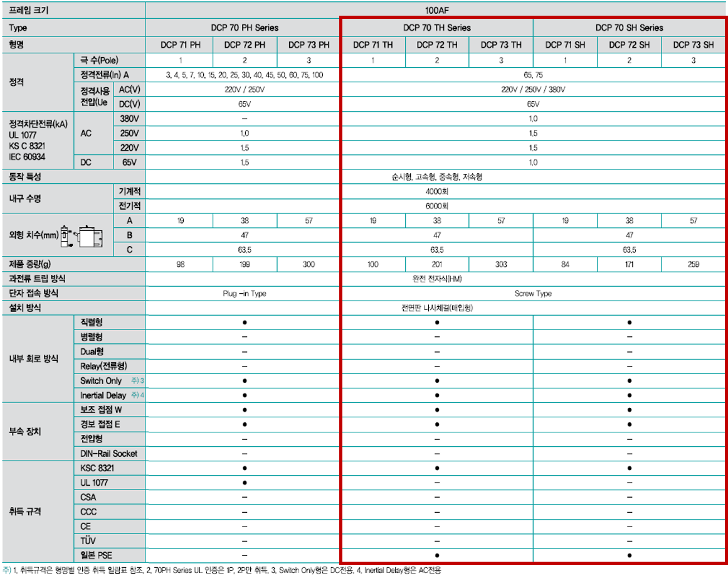Select the Inertial Delay row label
Viewport: 728px width, 578px height.
(103, 395)
